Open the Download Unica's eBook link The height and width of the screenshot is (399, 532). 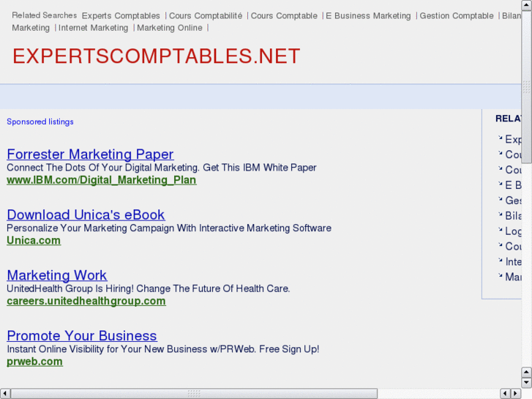point(86,215)
